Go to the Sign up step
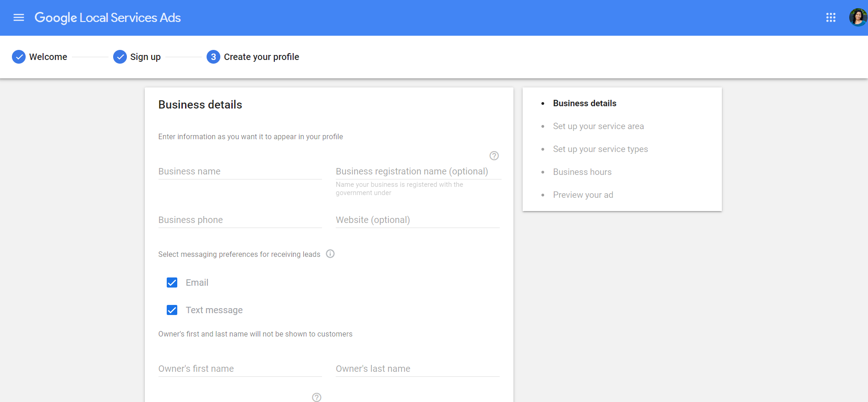The height and width of the screenshot is (402, 868). (145, 57)
